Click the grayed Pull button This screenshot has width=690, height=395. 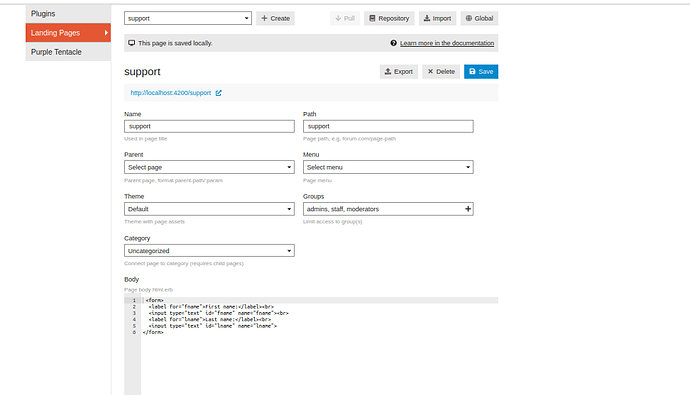pyautogui.click(x=345, y=18)
